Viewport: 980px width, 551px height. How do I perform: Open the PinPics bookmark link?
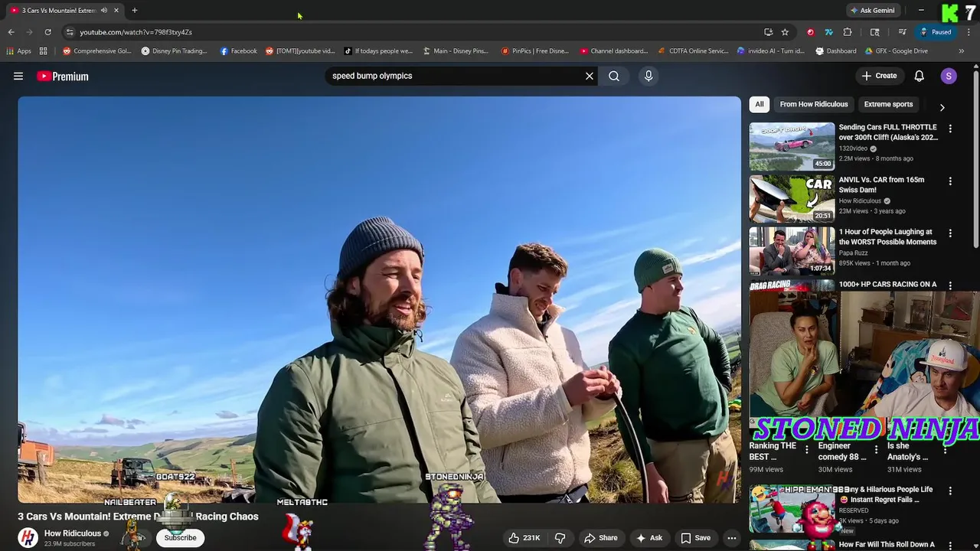point(534,51)
